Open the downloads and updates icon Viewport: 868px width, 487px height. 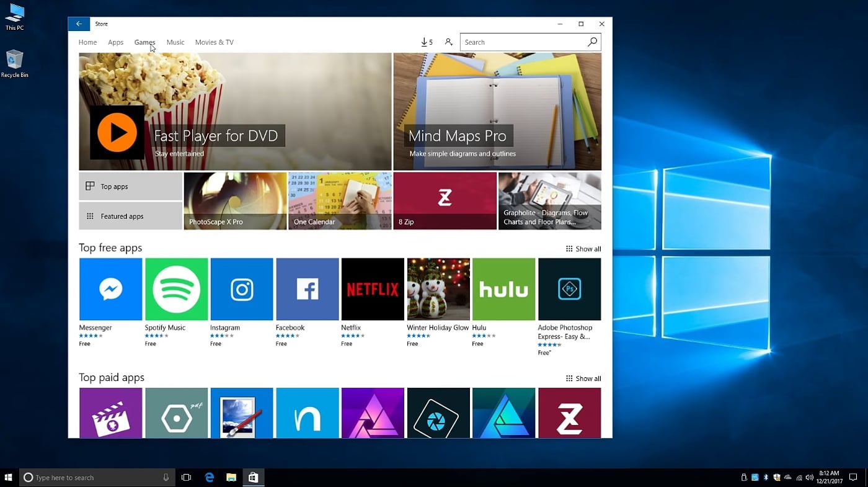tap(426, 42)
